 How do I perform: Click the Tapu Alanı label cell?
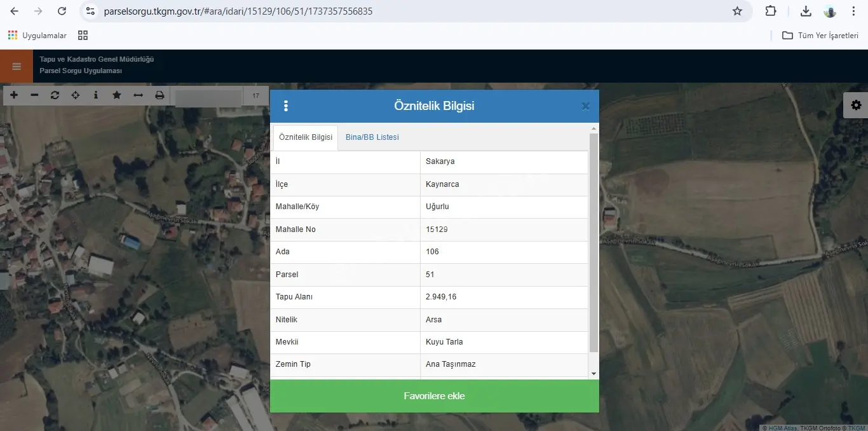(x=345, y=297)
